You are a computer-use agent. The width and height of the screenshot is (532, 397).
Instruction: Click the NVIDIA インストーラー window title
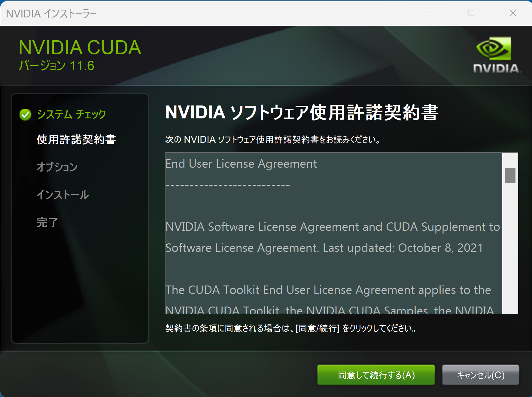tap(51, 14)
